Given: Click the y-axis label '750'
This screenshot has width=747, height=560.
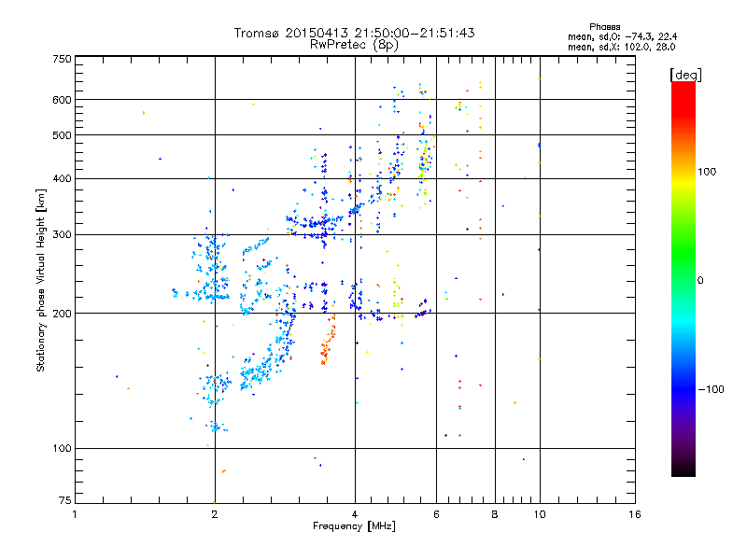Looking at the screenshot, I should [x=62, y=59].
